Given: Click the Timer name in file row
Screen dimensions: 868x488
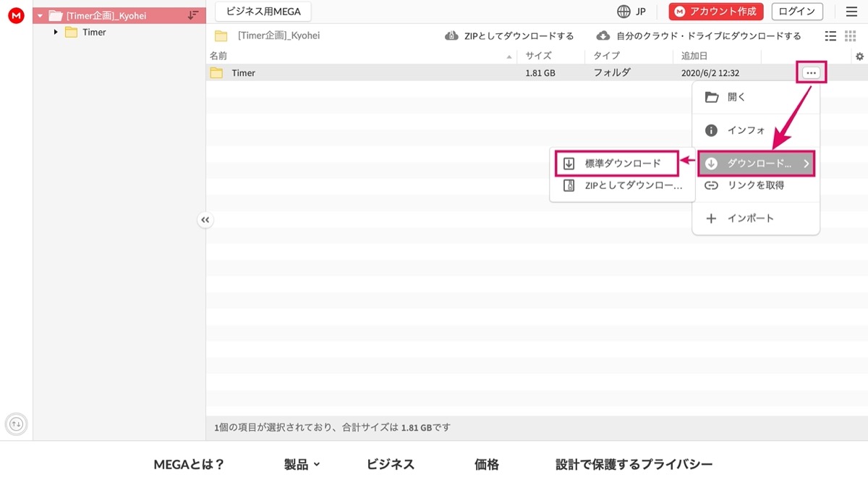Looking at the screenshot, I should tap(244, 72).
